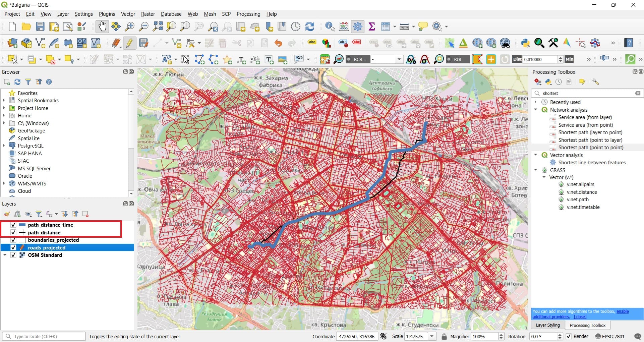The image size is (644, 342).
Task: Toggle visibility of path_distance_time layer
Action: pyautogui.click(x=13, y=225)
